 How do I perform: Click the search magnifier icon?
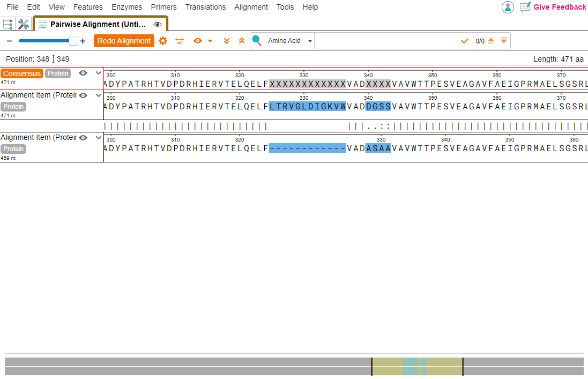click(257, 41)
